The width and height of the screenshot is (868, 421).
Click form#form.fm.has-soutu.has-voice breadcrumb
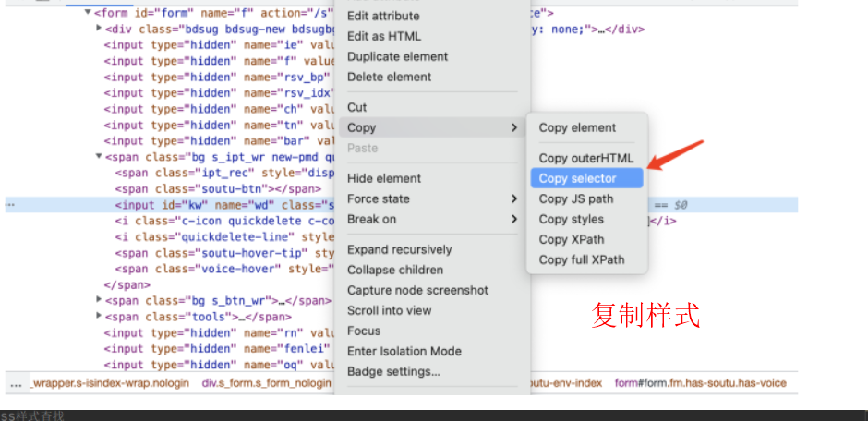coord(700,383)
